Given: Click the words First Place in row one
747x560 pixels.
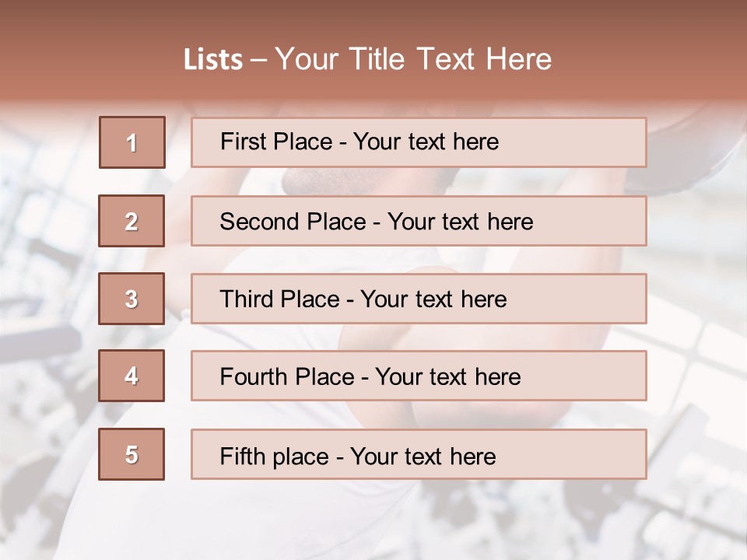Looking at the screenshot, I should (x=277, y=142).
